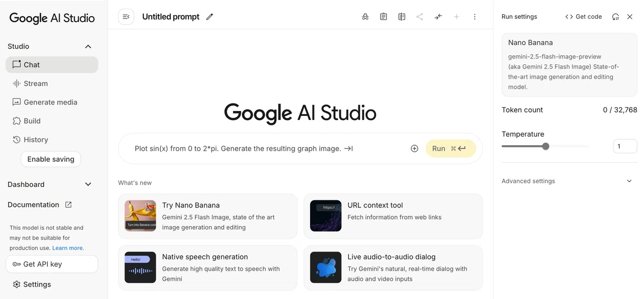Screen dimensions: 644x299
Task: Open the compare mode icon
Action: [401, 17]
